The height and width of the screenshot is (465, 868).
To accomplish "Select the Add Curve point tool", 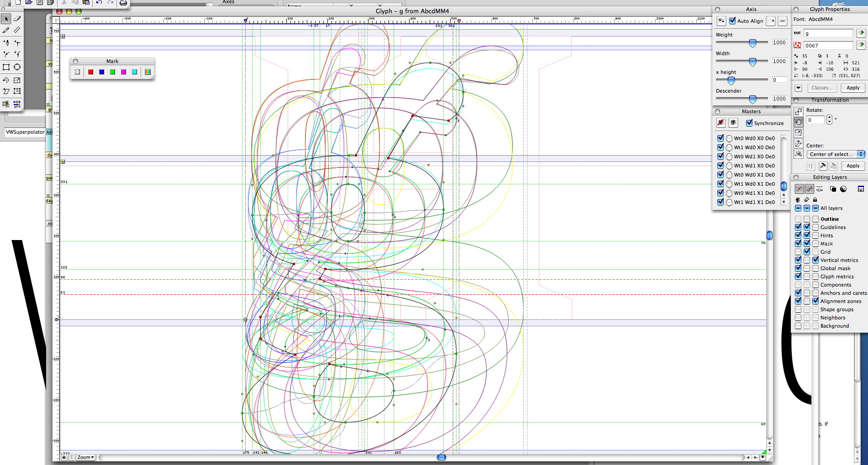I will pos(6,54).
